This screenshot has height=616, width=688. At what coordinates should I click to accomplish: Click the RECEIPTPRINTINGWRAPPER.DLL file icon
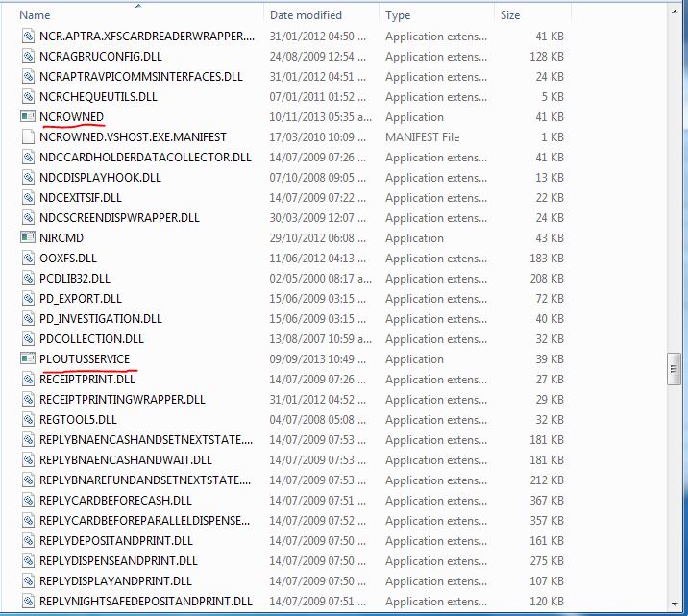click(28, 399)
